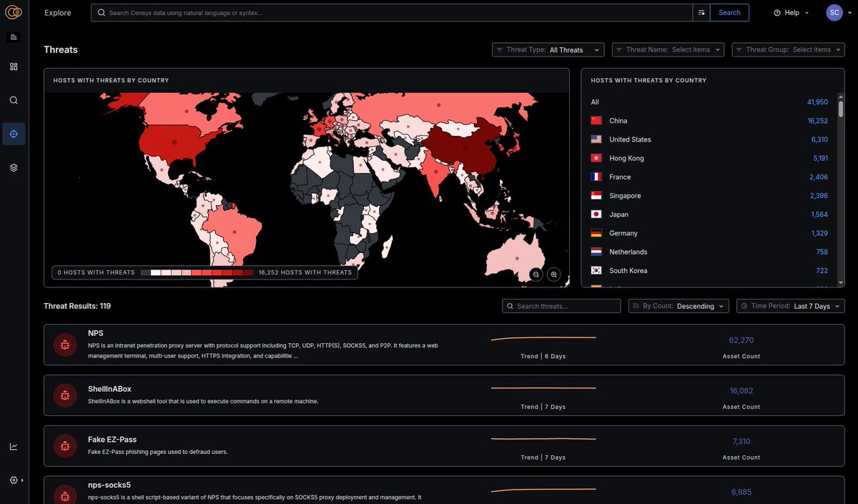Open the Threat Type filter dropdown
The width and height of the screenshot is (858, 504).
pyautogui.click(x=548, y=49)
